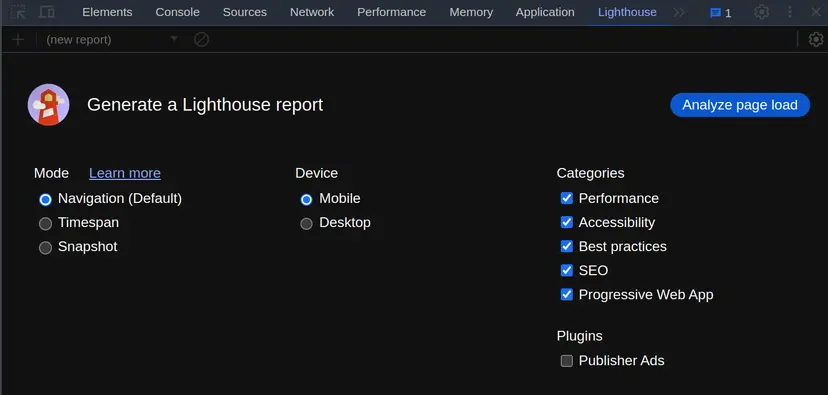
Task: Toggle the device toolbar icon
Action: (x=47, y=12)
